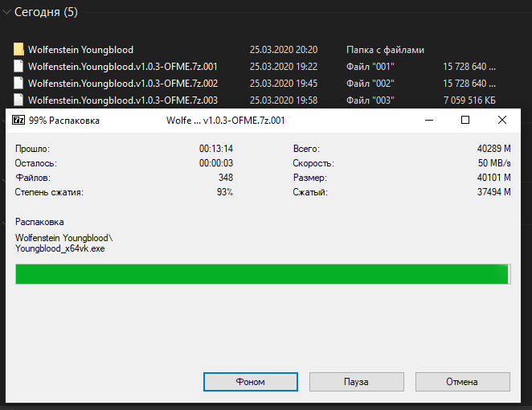532x410 pixels.
Task: Click type Файл "002"
Action: pyautogui.click(x=370, y=84)
